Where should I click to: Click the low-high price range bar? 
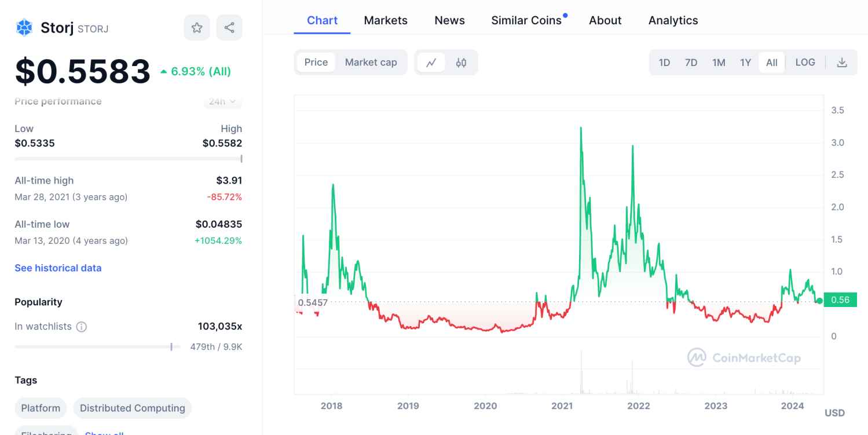point(129,159)
